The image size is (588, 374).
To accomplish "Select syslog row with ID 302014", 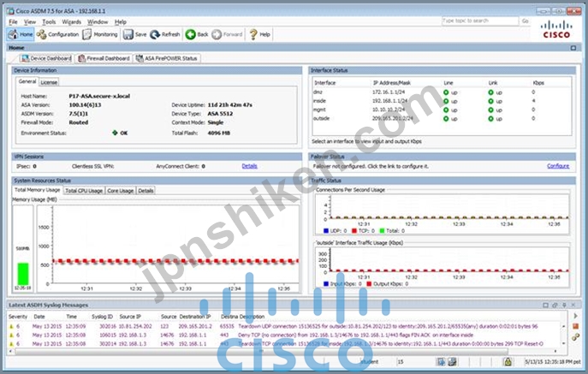I will 284,343.
